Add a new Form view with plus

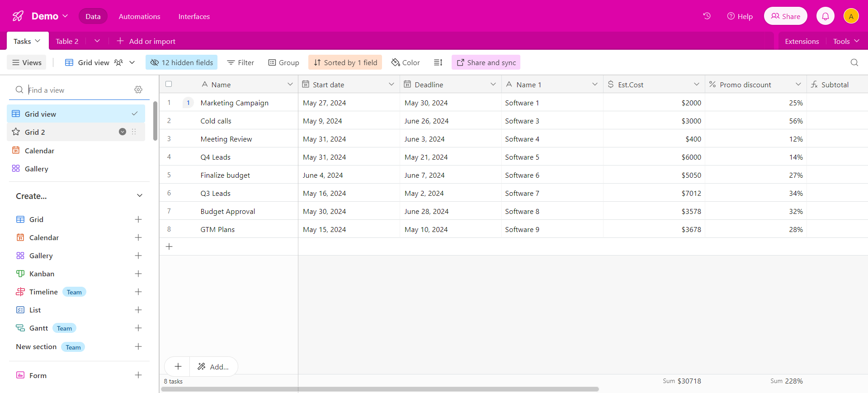138,375
